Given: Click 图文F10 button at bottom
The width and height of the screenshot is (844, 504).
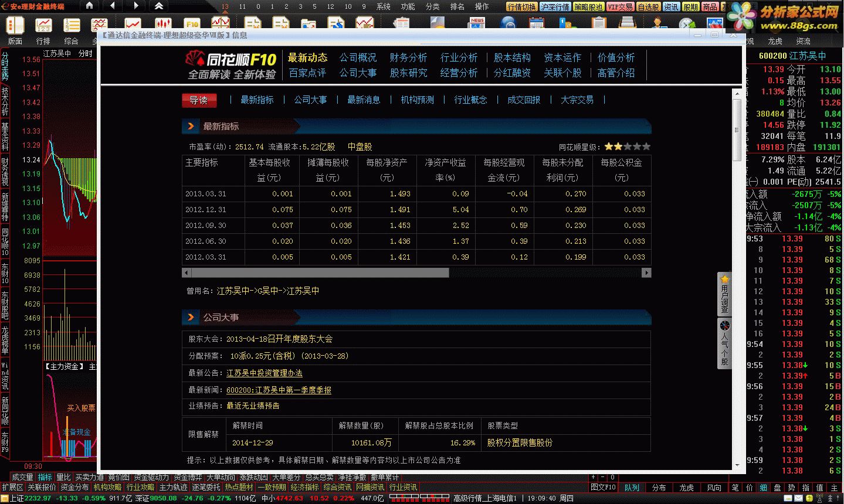Looking at the screenshot, I should [x=603, y=487].
